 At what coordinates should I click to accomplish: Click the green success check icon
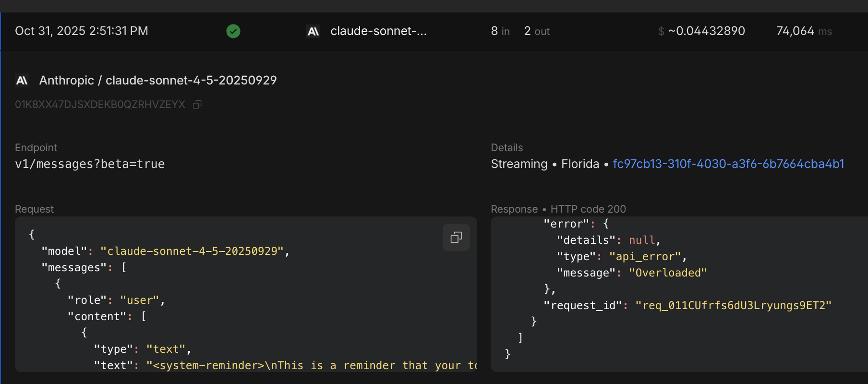pos(233,31)
